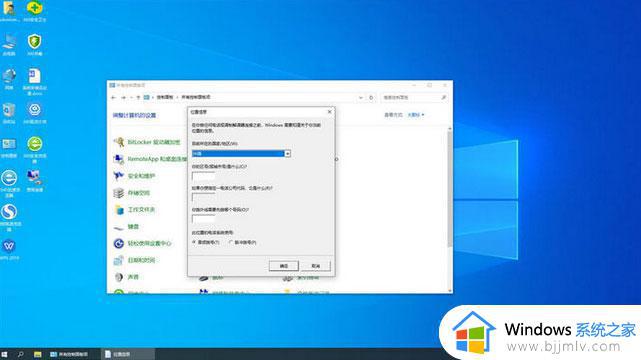Click Control Panel breadcrumb in address bar

(165, 97)
